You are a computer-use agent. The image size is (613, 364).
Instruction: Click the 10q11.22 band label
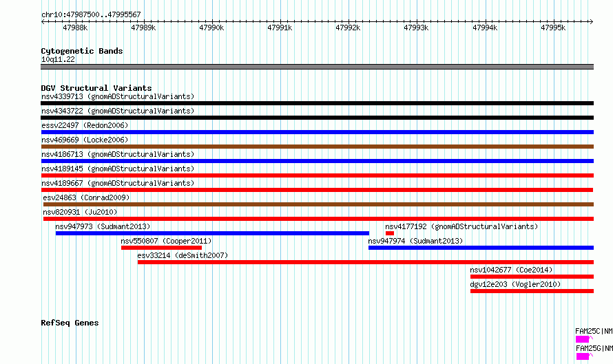click(58, 59)
